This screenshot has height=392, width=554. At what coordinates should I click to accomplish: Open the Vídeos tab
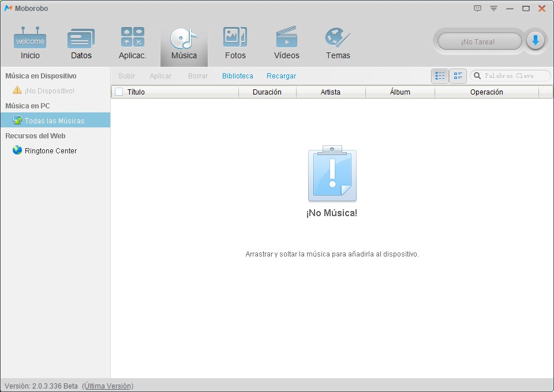287,43
